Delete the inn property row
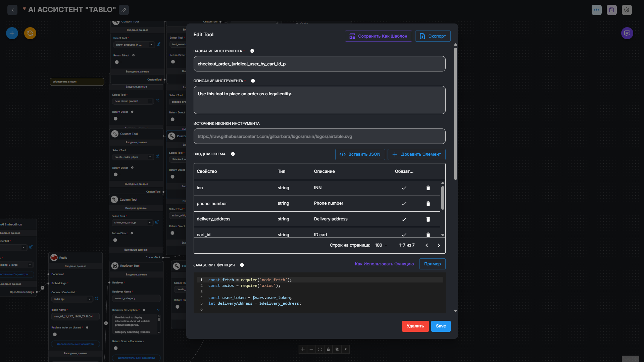644x362 pixels. [428, 188]
